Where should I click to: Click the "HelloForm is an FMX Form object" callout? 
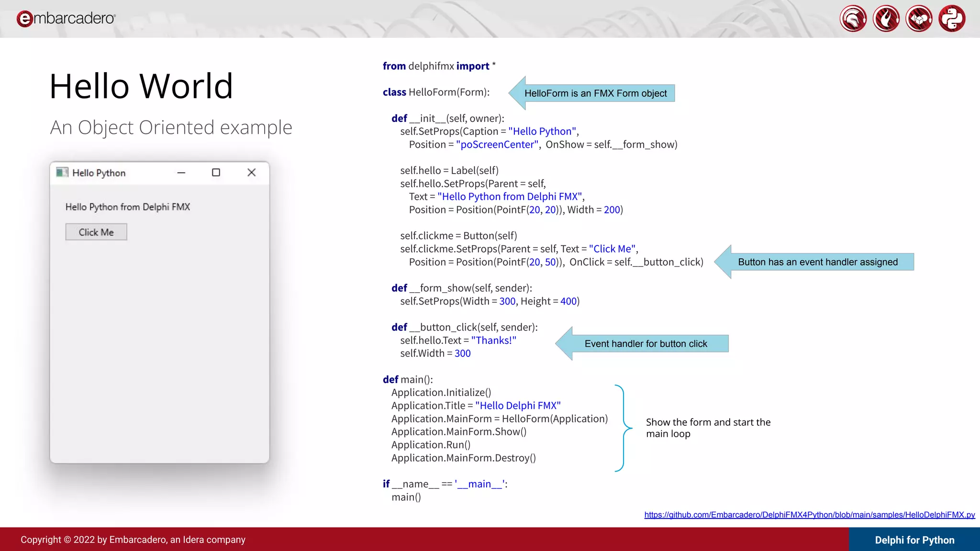595,93
